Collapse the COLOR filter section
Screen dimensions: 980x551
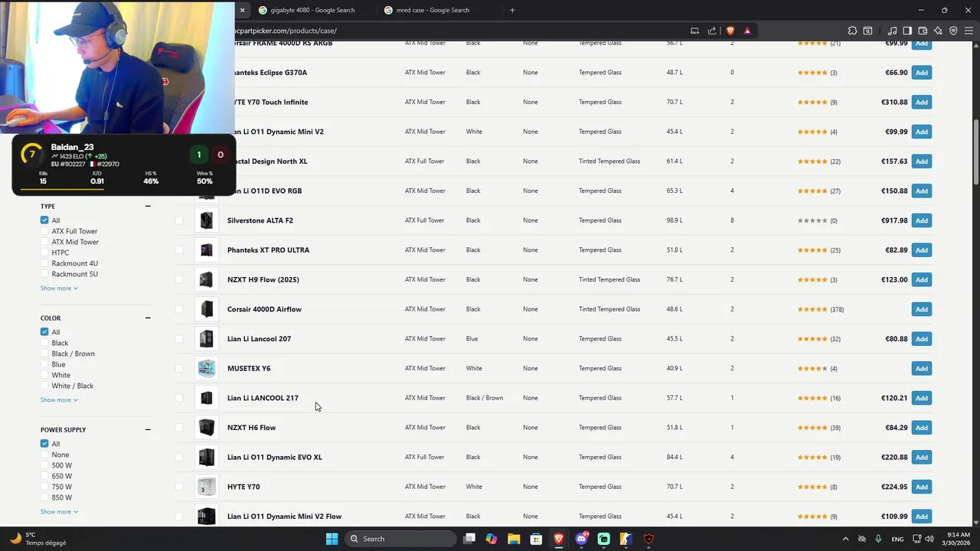click(148, 318)
